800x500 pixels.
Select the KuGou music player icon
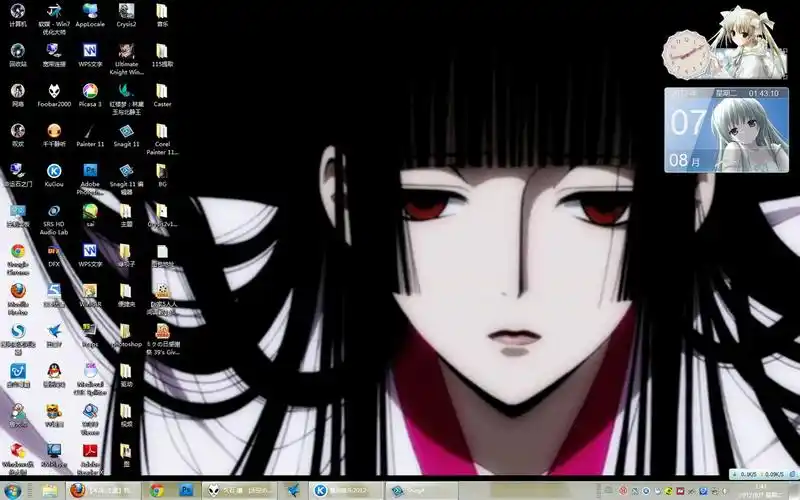click(54, 171)
